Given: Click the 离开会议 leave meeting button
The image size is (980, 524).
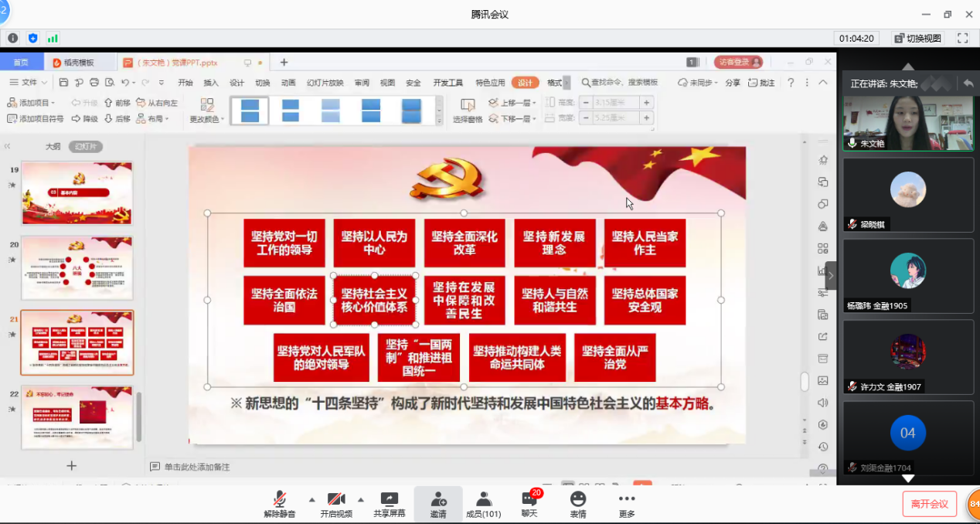Looking at the screenshot, I should click(x=929, y=502).
